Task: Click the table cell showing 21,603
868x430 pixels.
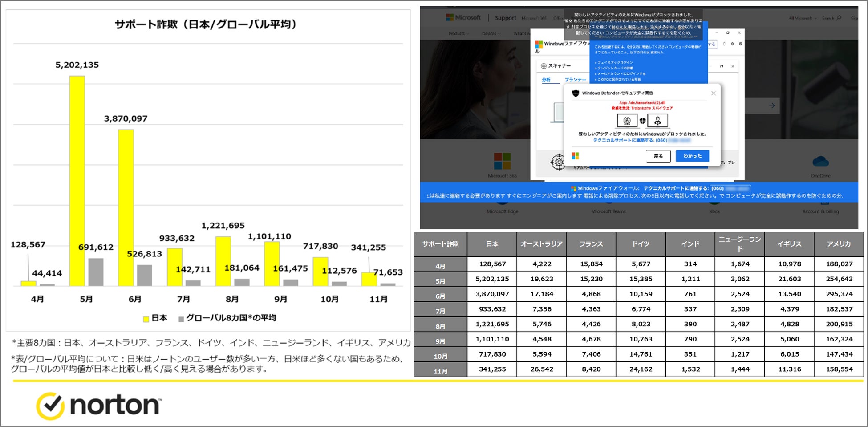Action: pos(790,279)
